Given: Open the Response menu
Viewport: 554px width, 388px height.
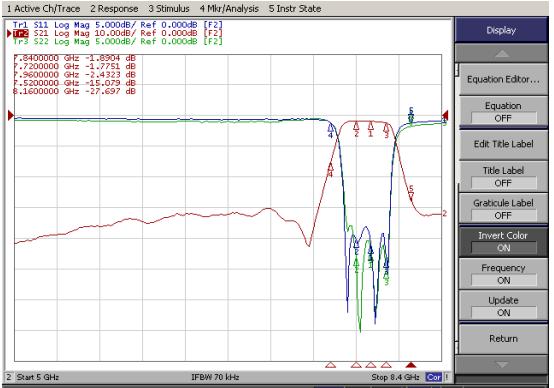Looking at the screenshot, I should tap(114, 9).
